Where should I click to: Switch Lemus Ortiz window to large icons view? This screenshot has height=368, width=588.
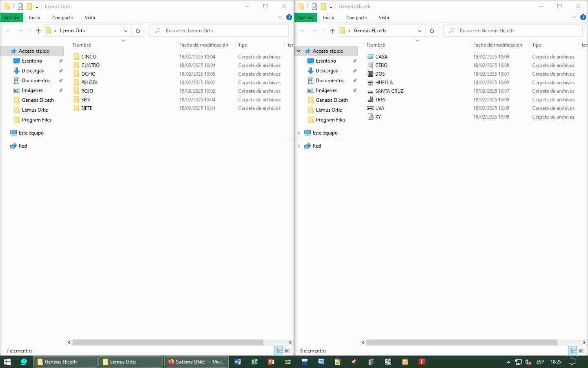coord(287,351)
